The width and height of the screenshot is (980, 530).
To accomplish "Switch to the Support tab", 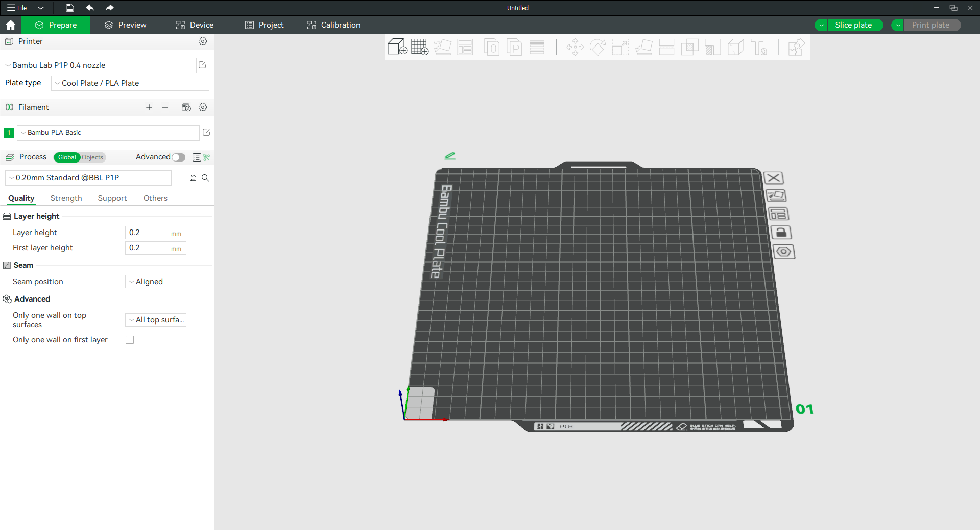I will [112, 198].
